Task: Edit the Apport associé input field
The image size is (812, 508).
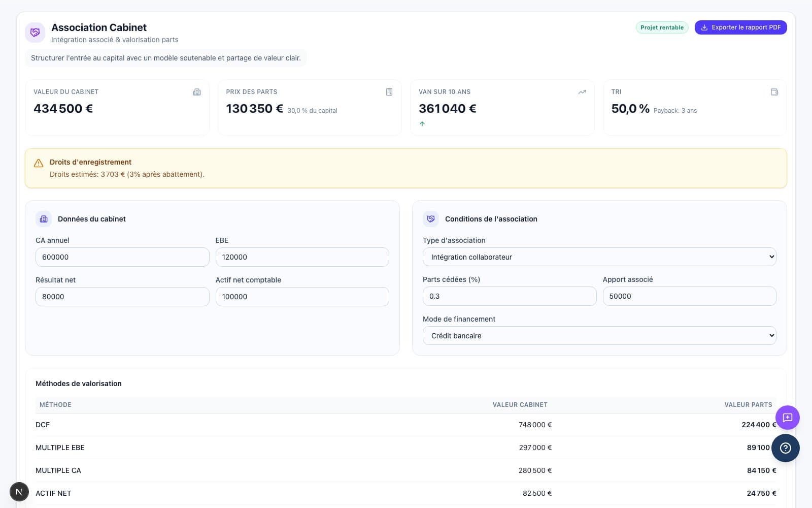Action: tap(689, 296)
